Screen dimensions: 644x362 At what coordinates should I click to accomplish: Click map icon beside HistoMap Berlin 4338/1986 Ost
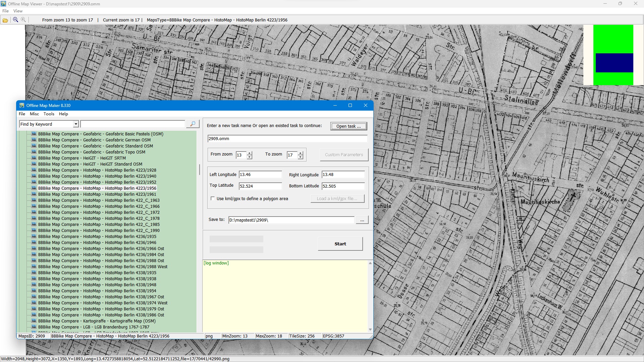(34, 315)
